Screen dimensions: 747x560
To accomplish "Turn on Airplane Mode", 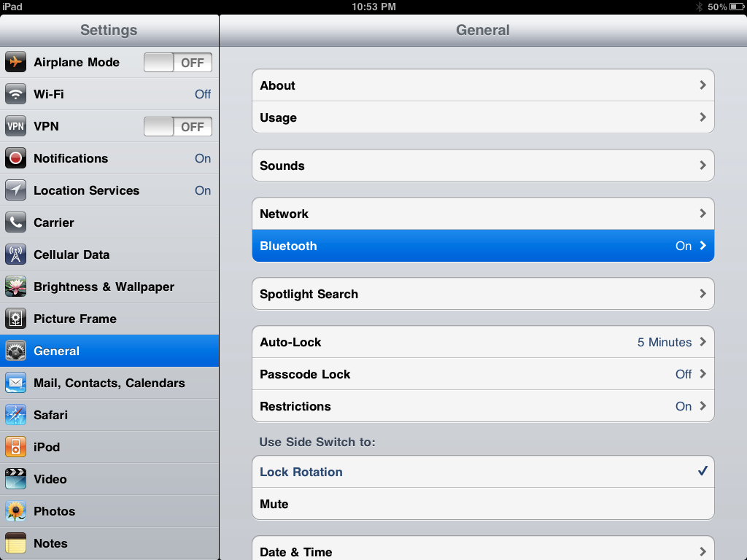I will pyautogui.click(x=177, y=62).
